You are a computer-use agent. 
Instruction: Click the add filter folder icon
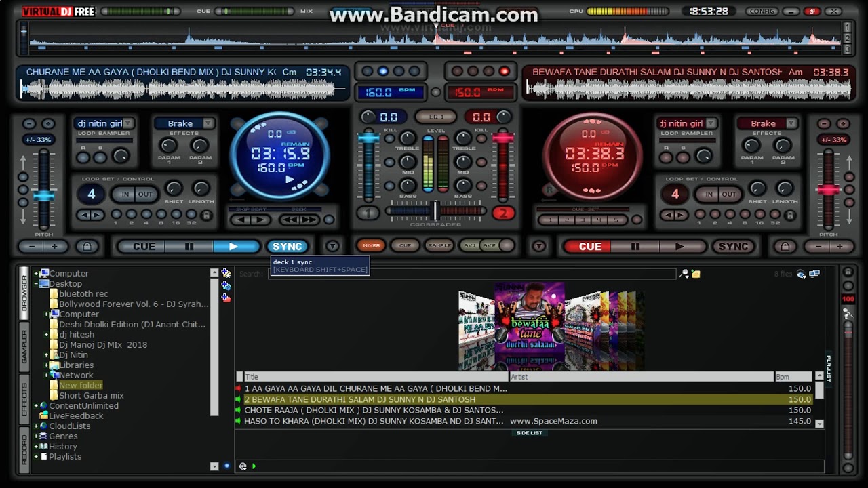(226, 285)
